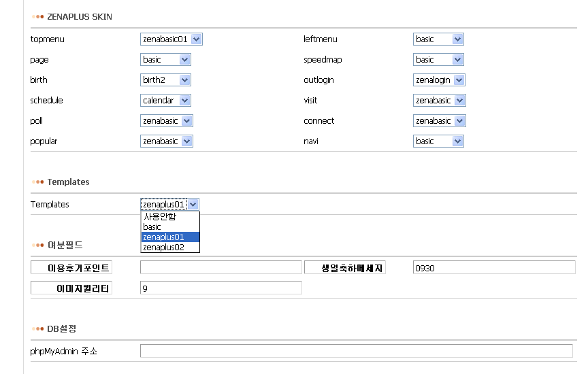The height and width of the screenshot is (374, 588).
Task: Expand the schedule calendar dropdown
Action: (x=165, y=101)
